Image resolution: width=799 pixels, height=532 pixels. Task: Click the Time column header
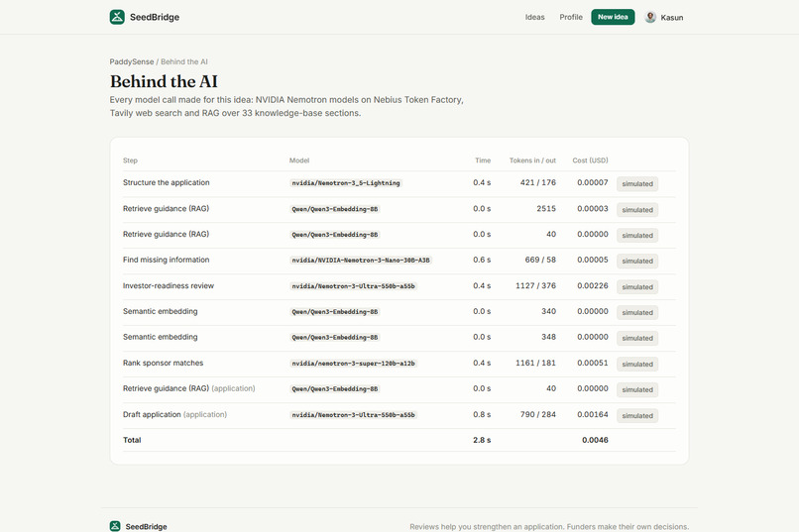[483, 160]
